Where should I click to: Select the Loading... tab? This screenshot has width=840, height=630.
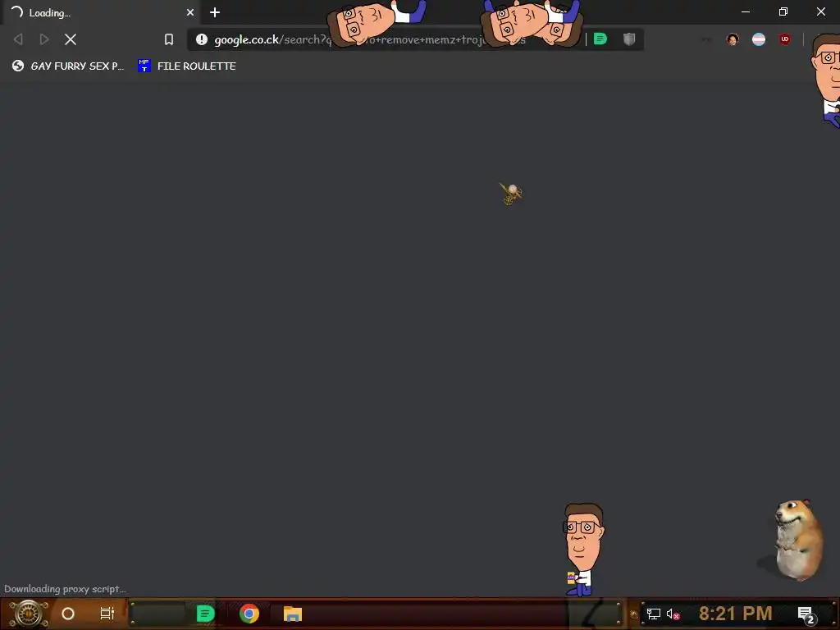[101, 12]
